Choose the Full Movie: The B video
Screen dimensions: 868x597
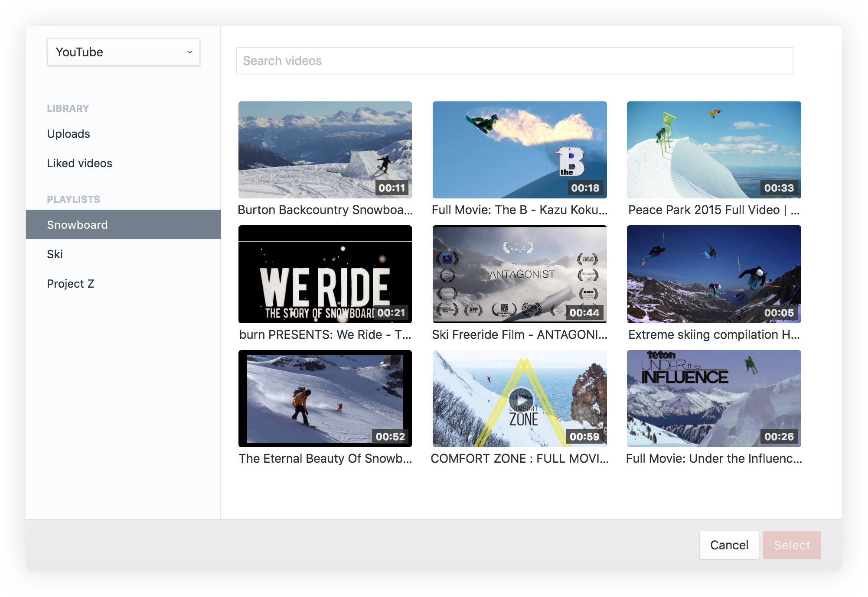pyautogui.click(x=520, y=149)
